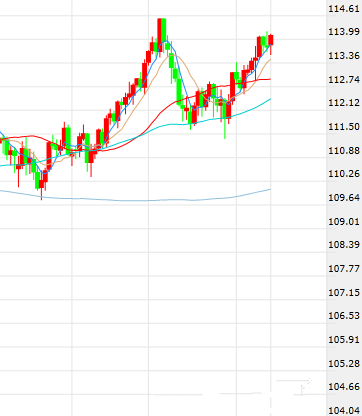This screenshot has width=362, height=416.
Task: Click the 112.12 price level label
Action: tap(344, 103)
